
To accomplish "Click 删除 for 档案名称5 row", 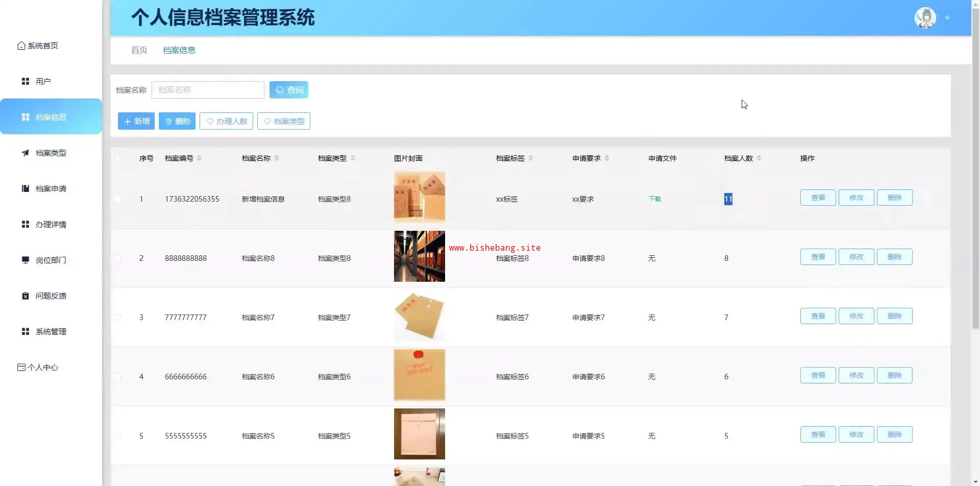I will 895,434.
